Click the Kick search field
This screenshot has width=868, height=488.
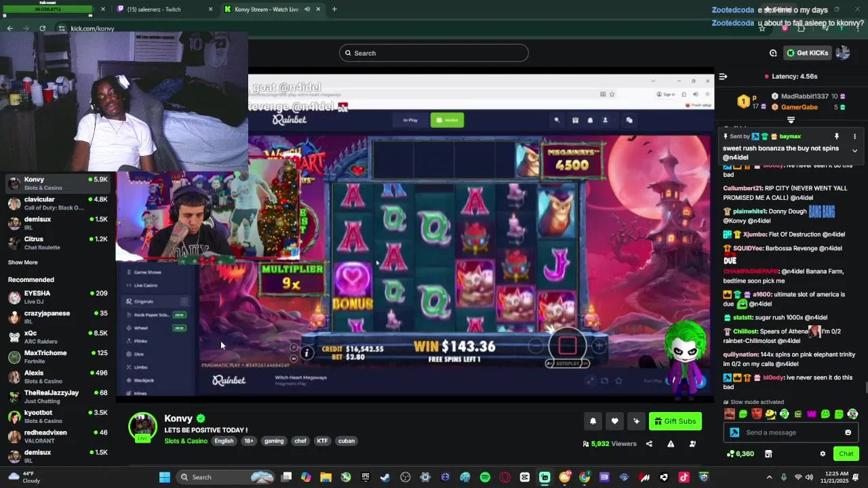(x=434, y=53)
